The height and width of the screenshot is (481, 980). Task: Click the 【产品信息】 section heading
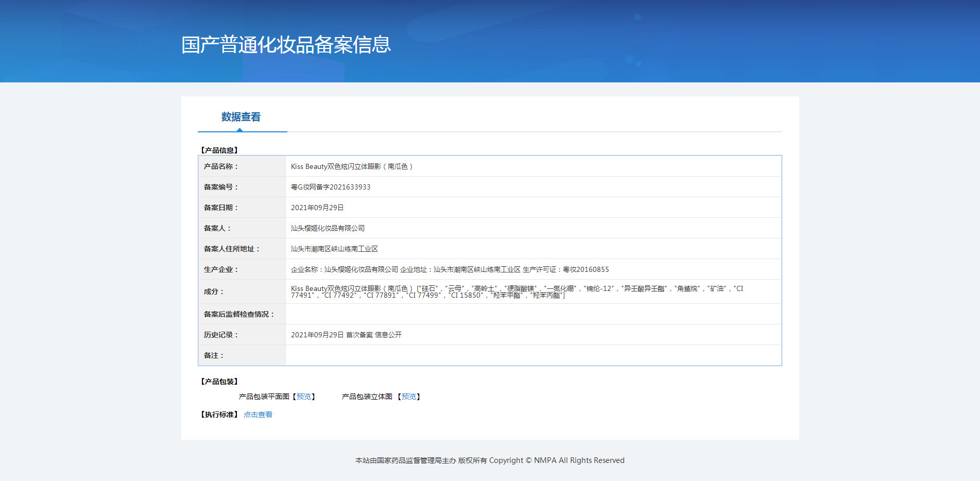[219, 150]
